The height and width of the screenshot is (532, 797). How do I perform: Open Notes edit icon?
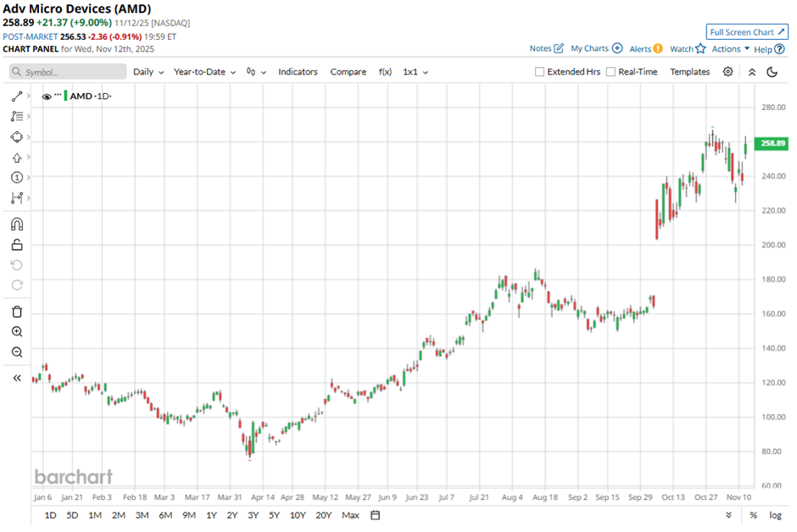[559, 48]
